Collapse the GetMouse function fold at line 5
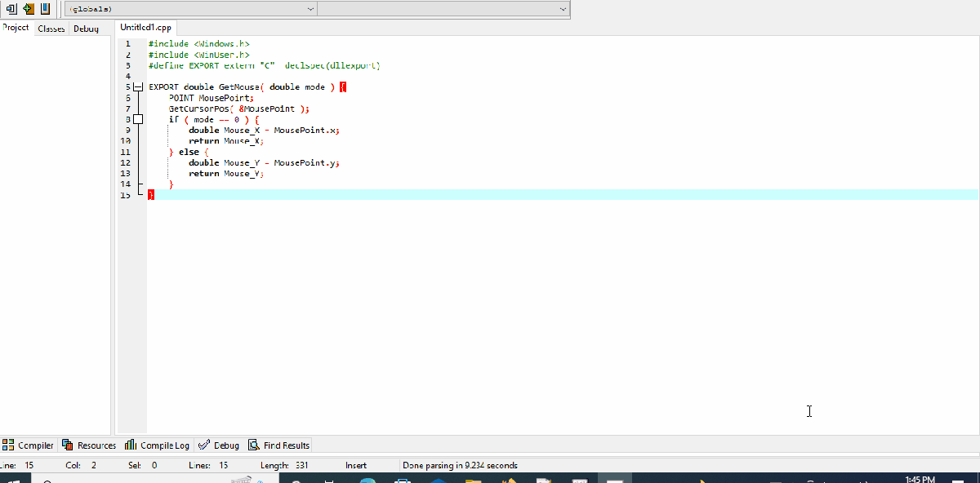Screen dimensions: 980x483 [138, 86]
